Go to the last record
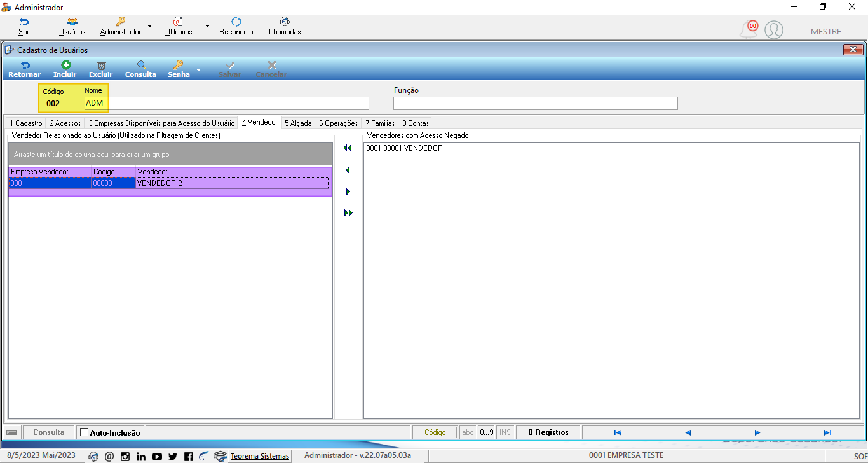 point(827,432)
